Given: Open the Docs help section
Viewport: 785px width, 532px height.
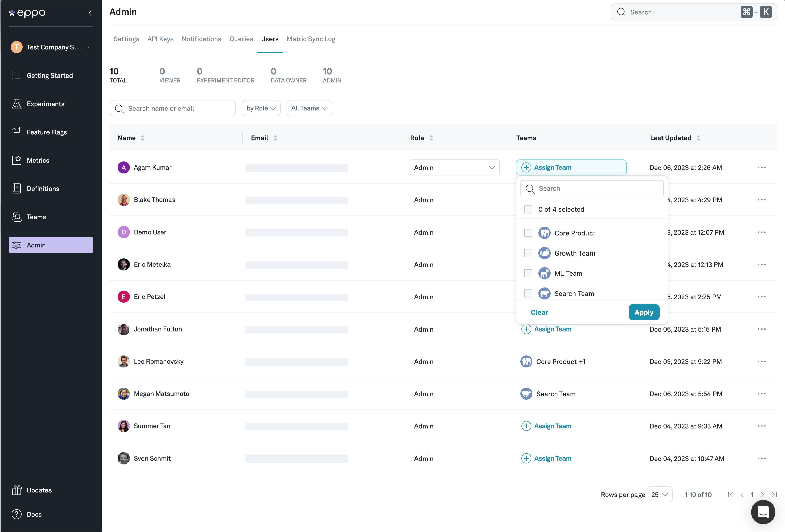Looking at the screenshot, I should tap(34, 514).
